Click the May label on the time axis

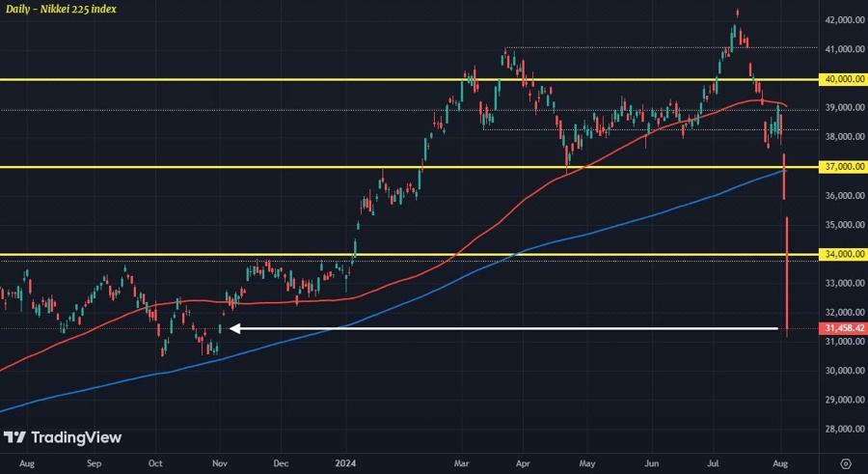(586, 463)
